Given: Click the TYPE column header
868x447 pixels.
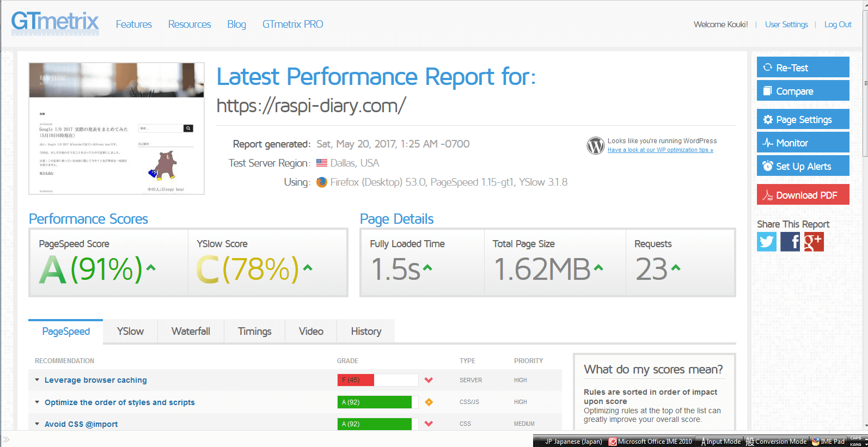Looking at the screenshot, I should click(467, 361).
